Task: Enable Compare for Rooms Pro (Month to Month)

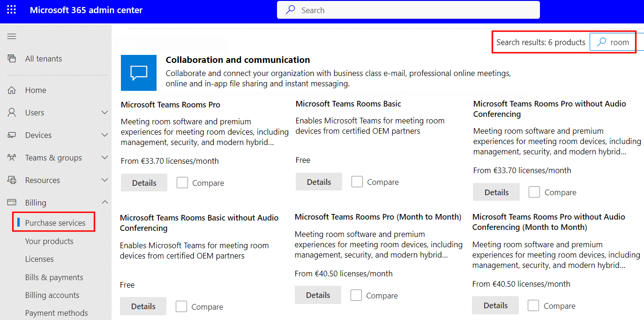Action: [x=356, y=295]
